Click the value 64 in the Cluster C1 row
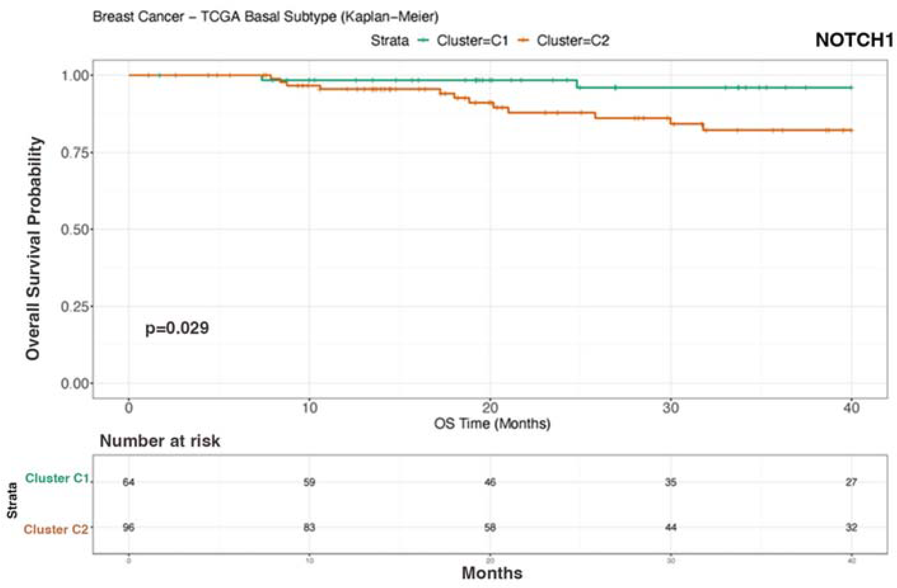This screenshot has width=897, height=588. (x=129, y=482)
